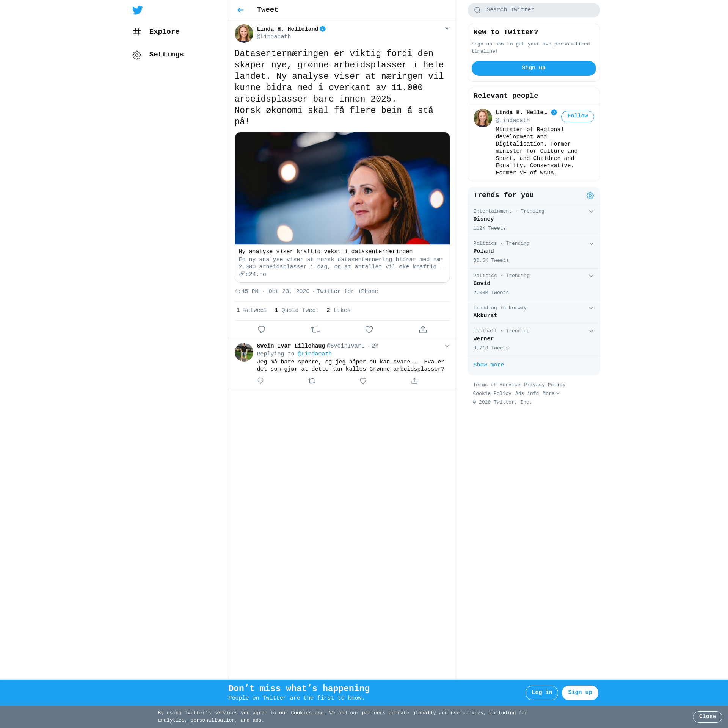Retweet the main tweet

tap(315, 330)
